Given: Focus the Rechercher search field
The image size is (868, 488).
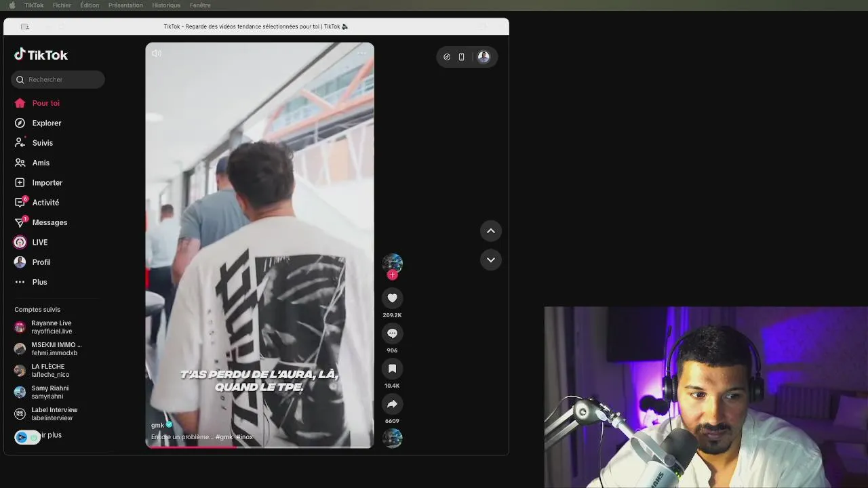Looking at the screenshot, I should coord(58,79).
